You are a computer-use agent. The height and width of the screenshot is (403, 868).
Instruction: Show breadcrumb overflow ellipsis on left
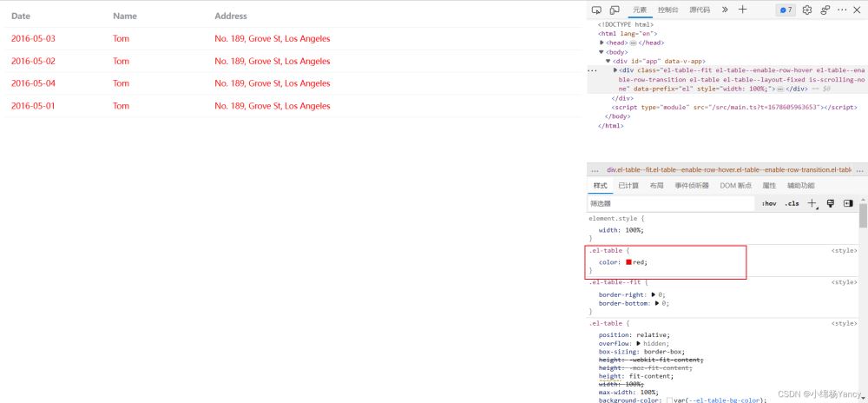595,170
